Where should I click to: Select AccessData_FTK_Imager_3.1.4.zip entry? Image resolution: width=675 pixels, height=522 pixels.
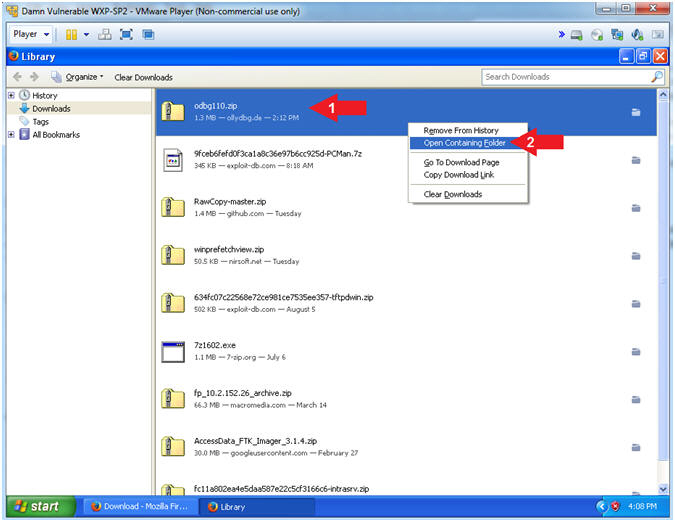(x=406, y=447)
